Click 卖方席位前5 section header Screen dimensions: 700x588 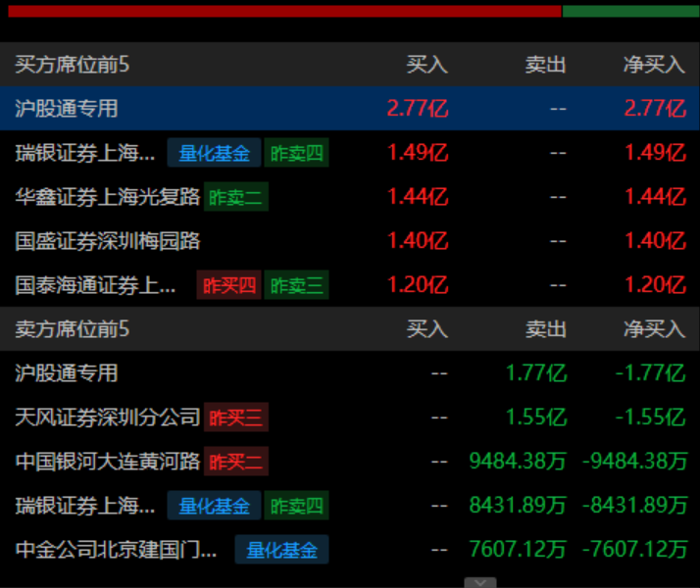click(x=73, y=329)
